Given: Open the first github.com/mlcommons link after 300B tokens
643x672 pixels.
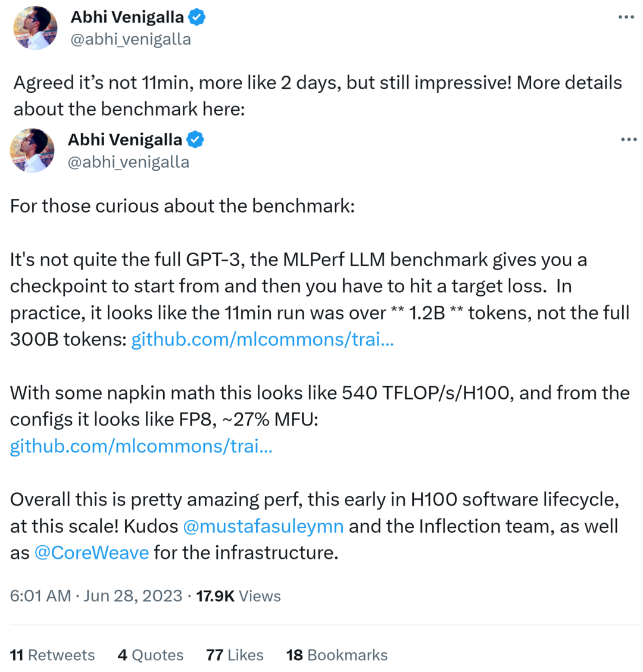Looking at the screenshot, I should (x=263, y=339).
